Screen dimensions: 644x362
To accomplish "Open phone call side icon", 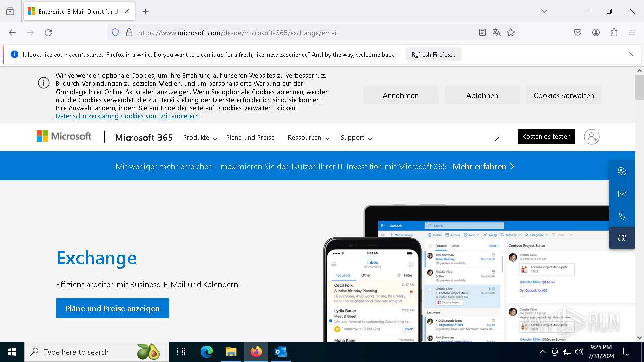I will pyautogui.click(x=622, y=216).
